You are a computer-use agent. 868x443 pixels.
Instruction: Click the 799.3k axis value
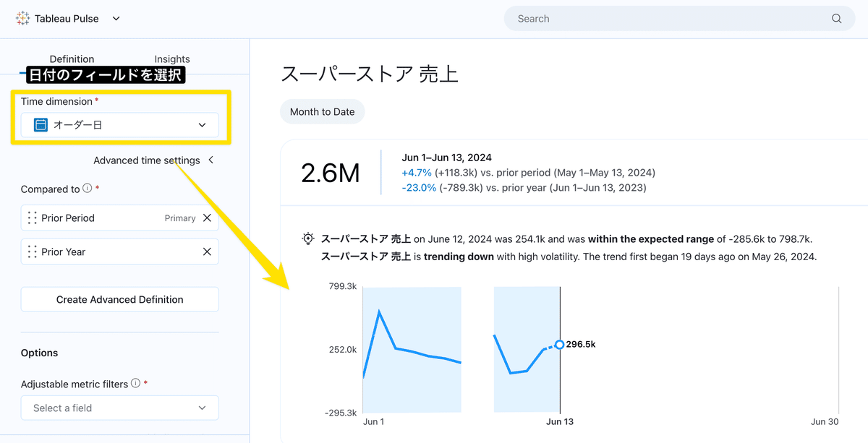[x=343, y=286]
